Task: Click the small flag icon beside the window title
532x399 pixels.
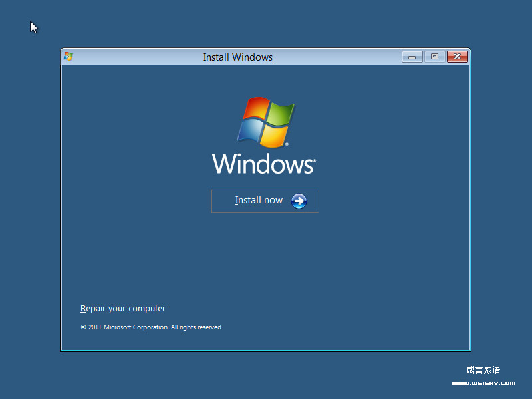Action: 67,57
